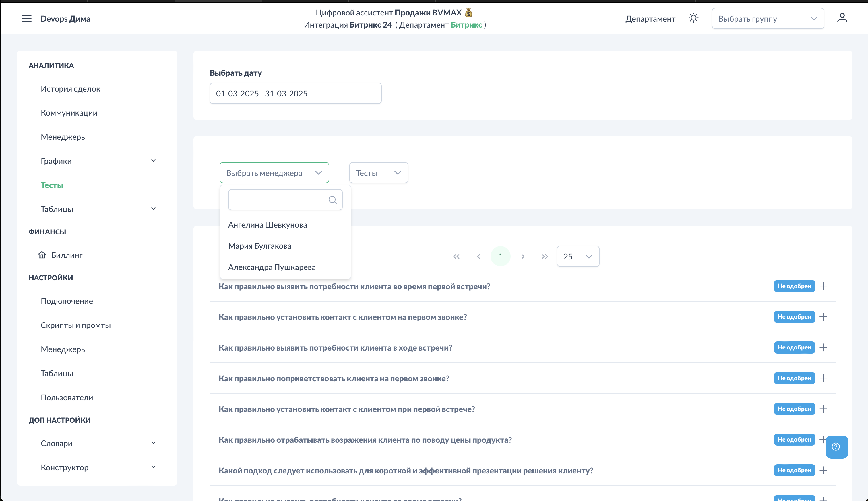
Task: Go to the last page with double arrow
Action: pos(544,256)
